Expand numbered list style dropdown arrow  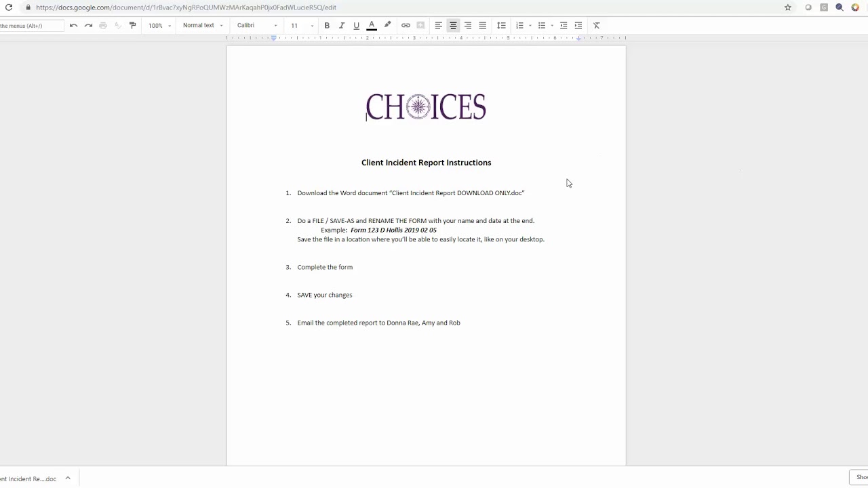530,26
